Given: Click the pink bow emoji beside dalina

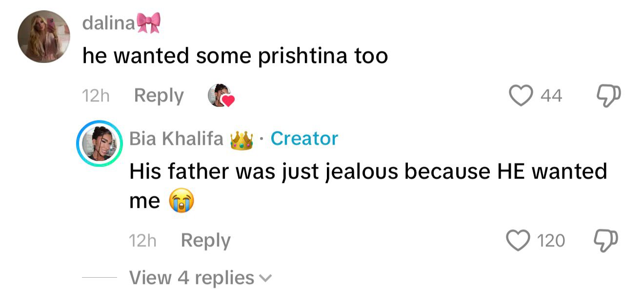Looking at the screenshot, I should pos(149,23).
